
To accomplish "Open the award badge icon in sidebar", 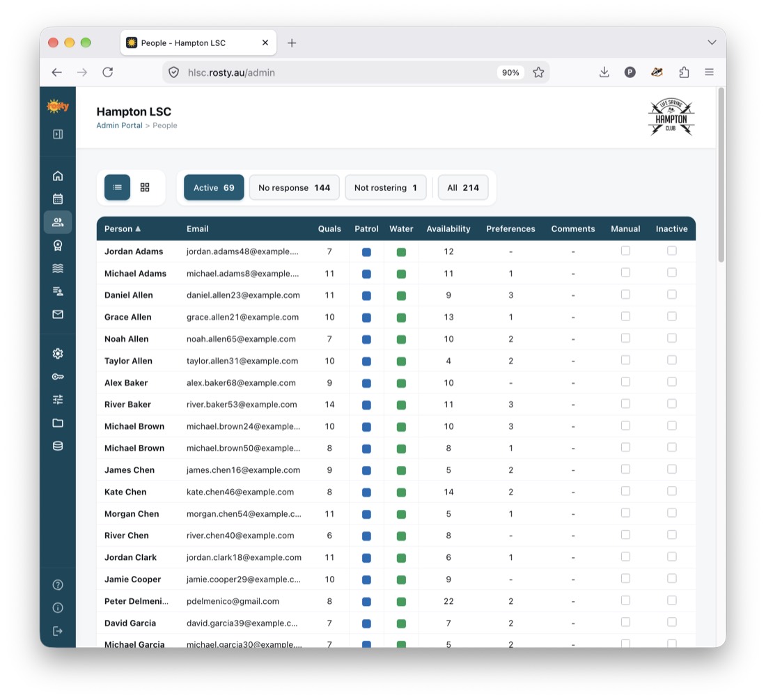I will pyautogui.click(x=58, y=245).
